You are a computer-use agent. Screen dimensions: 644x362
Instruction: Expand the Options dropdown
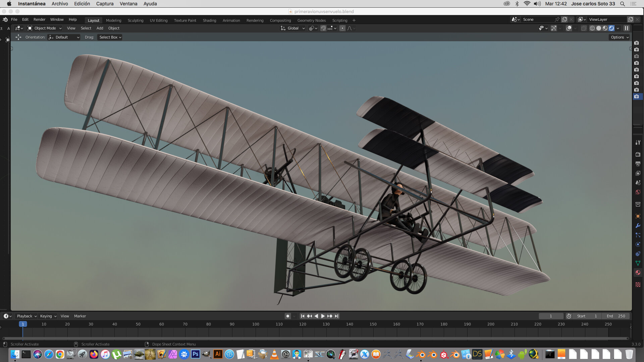(x=620, y=37)
